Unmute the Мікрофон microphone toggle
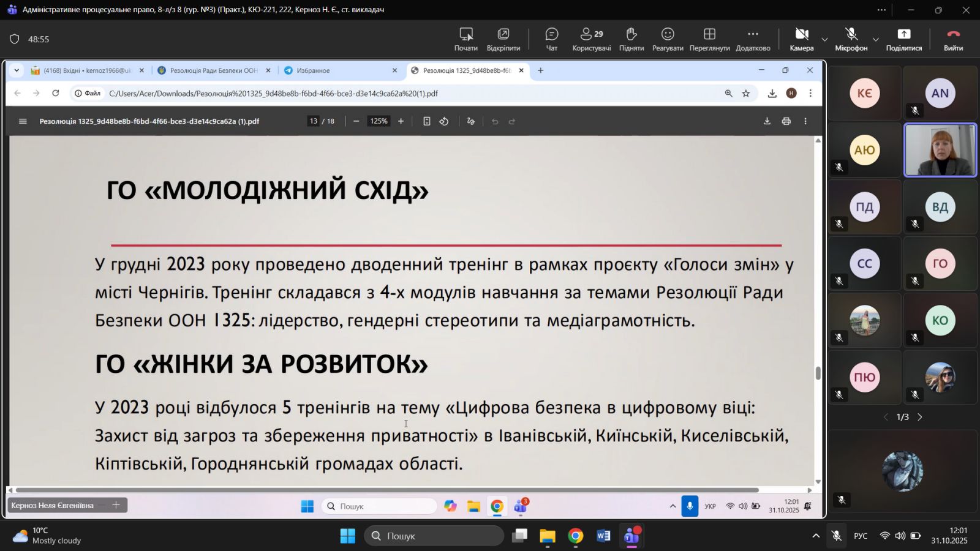Viewport: 980px width, 551px height. (851, 39)
